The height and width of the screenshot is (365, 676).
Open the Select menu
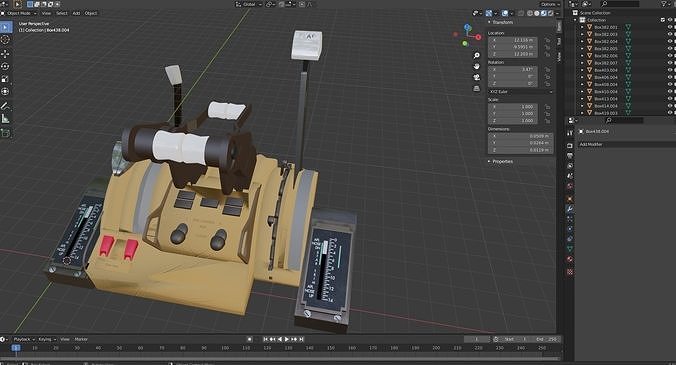point(62,13)
